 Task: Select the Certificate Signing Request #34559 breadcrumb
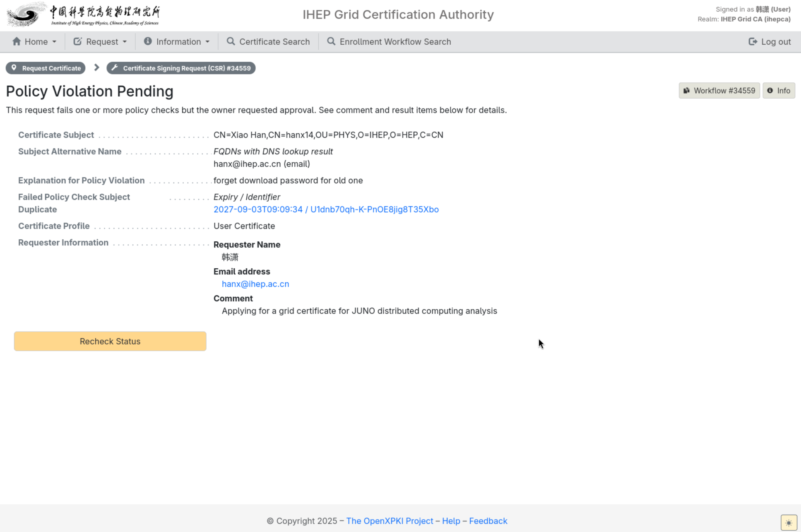[x=181, y=68]
